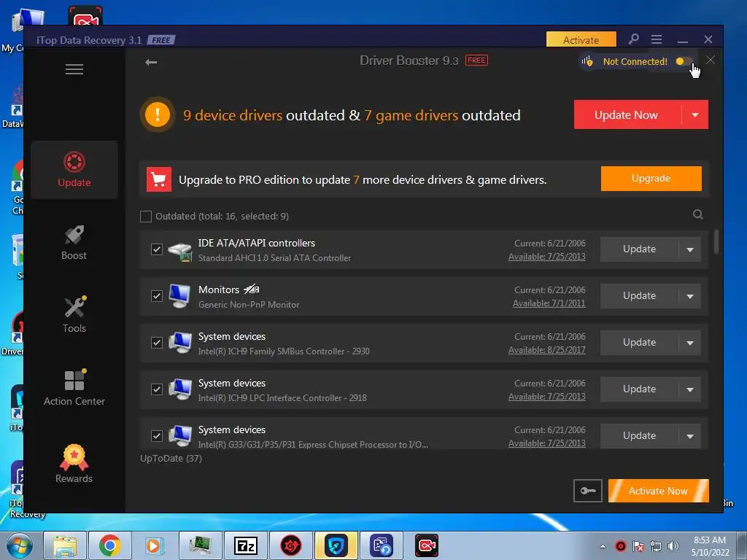The height and width of the screenshot is (560, 747).
Task: Uncheck IDE ATA/ATAPI controllers checkbox
Action: tap(157, 249)
